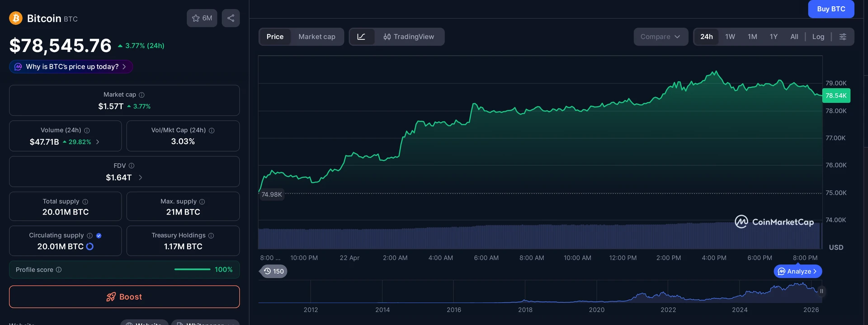The height and width of the screenshot is (325, 868).
Task: Click the Bitcoin logo icon
Action: 16,18
